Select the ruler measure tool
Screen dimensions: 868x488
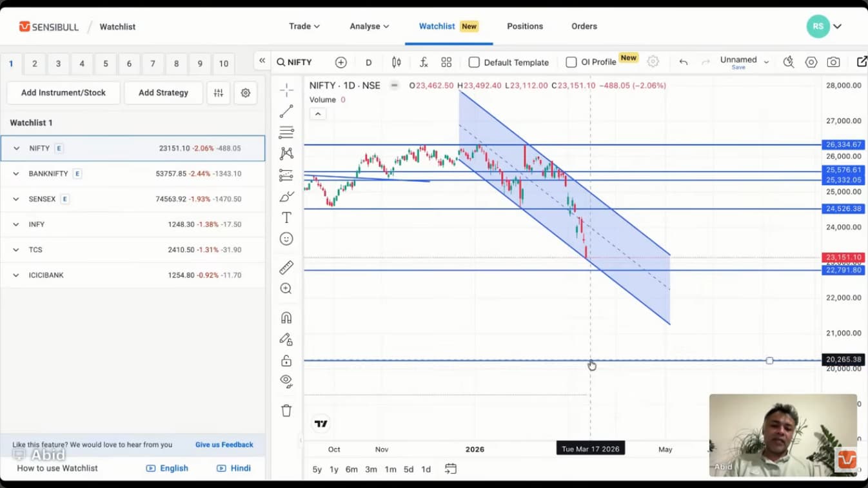[x=286, y=267]
